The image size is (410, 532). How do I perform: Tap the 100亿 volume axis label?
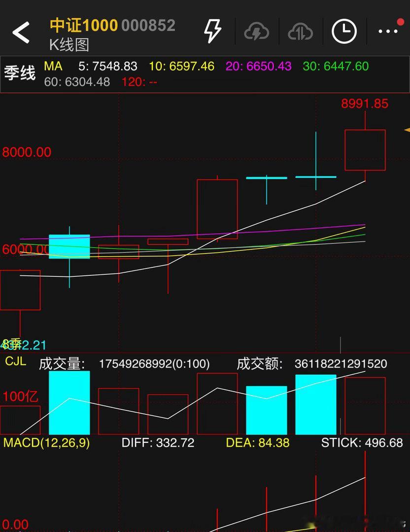coord(20,396)
